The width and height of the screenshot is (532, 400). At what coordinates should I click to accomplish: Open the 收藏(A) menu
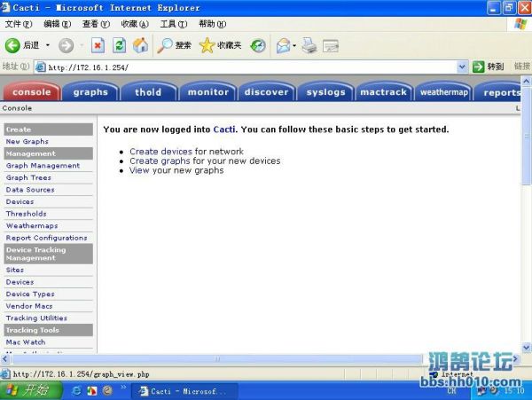(135, 24)
